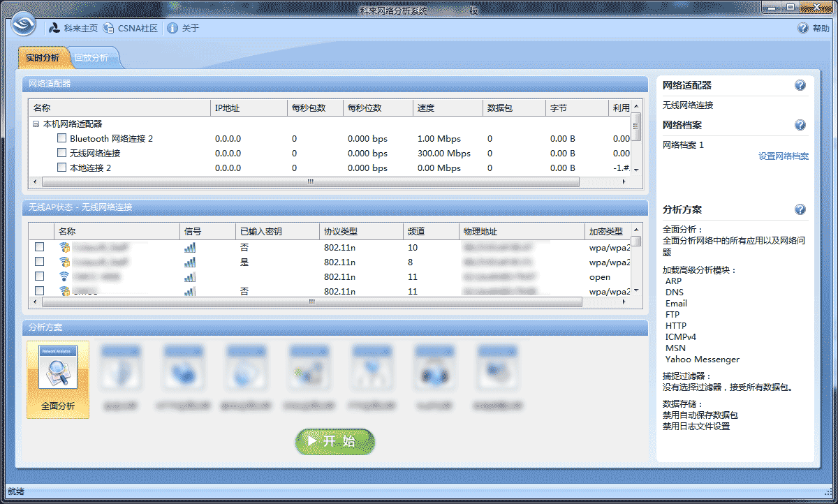Viewport: 838px width, 504px height.
Task: Click the AP list scroll-down arrow
Action: click(636, 290)
